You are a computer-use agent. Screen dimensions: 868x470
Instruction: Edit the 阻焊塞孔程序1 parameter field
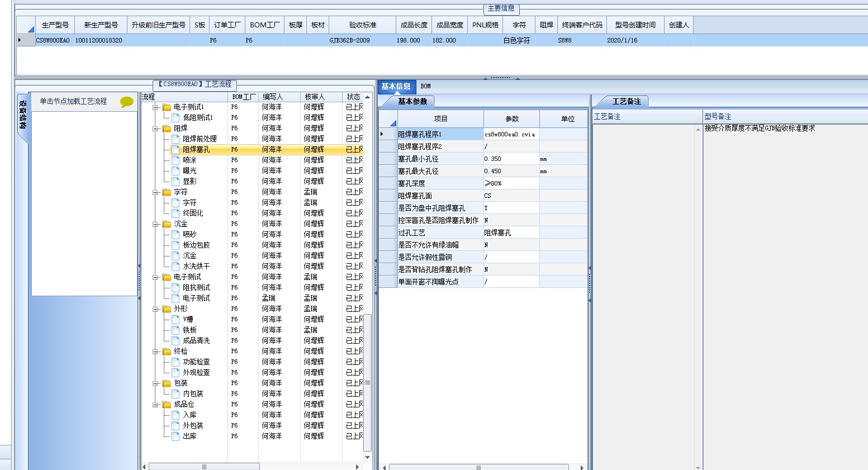point(511,134)
